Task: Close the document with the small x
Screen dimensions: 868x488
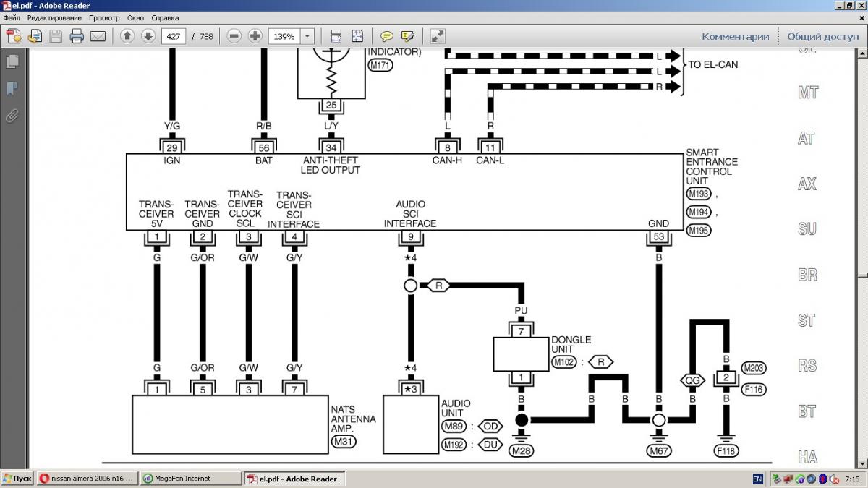Action: click(x=861, y=17)
